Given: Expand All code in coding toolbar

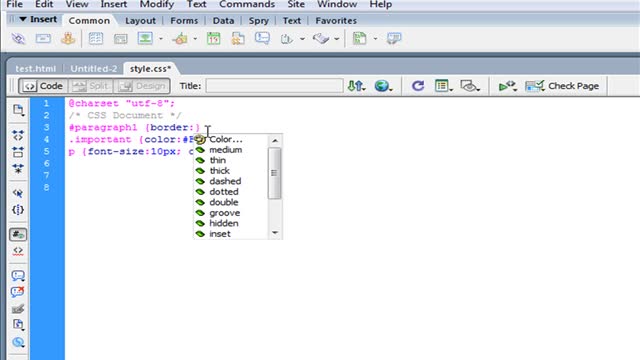Looking at the screenshot, I should click(x=18, y=168).
